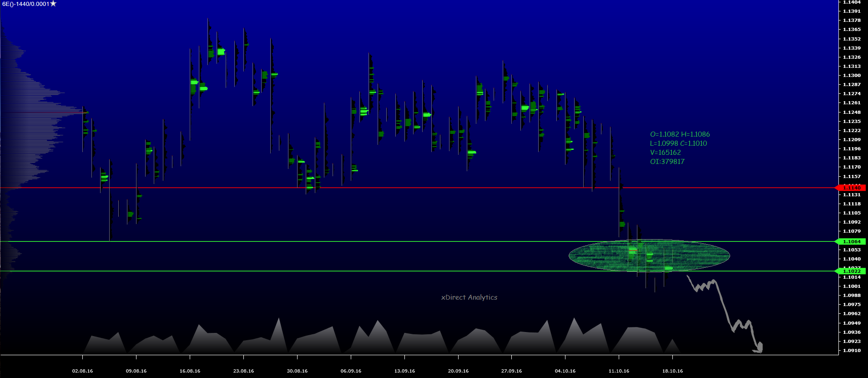Click the 02.08.16 date on the time axis
This screenshot has width=868, height=378.
[x=82, y=371]
